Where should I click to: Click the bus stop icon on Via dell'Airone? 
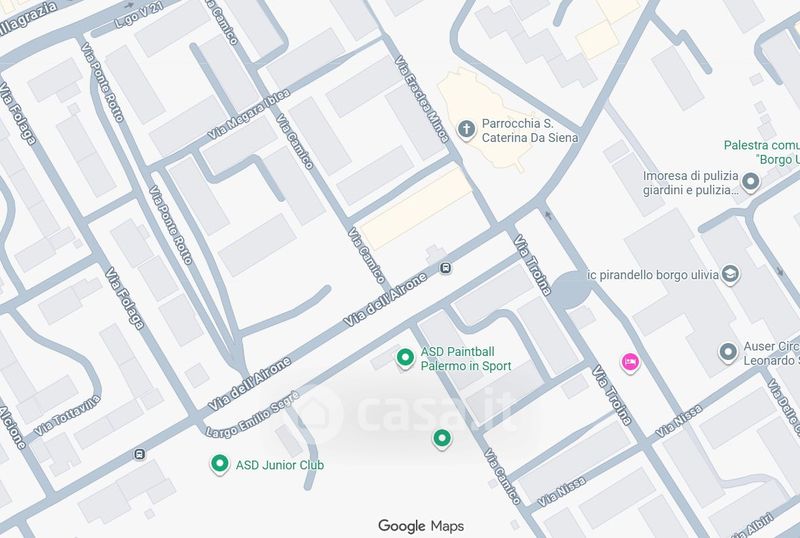(445, 267)
